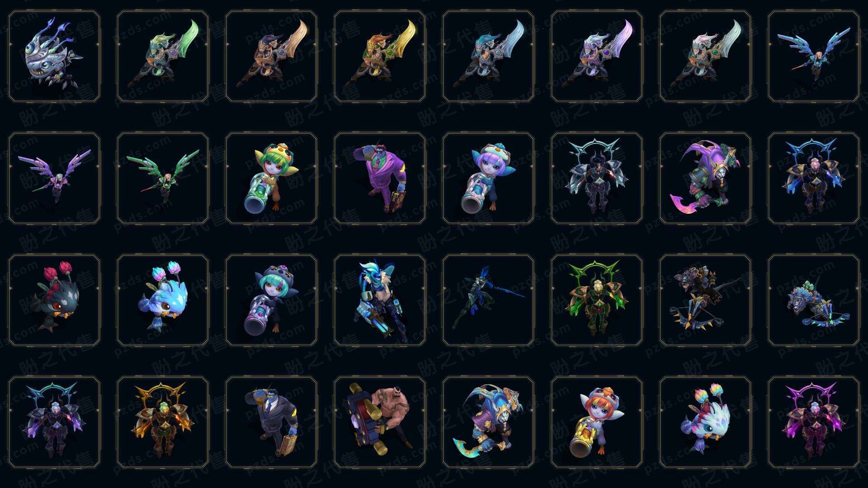868x488 pixels.
Task: Select the shirtless brawler with red door
Action: pyautogui.click(x=380, y=422)
